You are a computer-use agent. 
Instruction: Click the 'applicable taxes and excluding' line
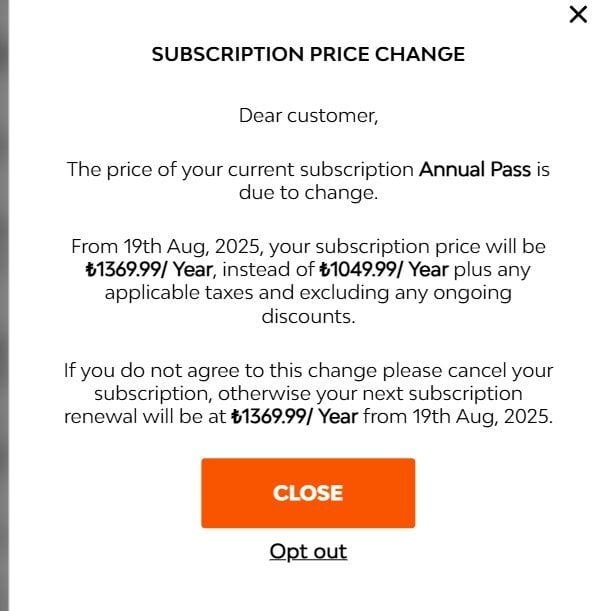click(x=247, y=293)
